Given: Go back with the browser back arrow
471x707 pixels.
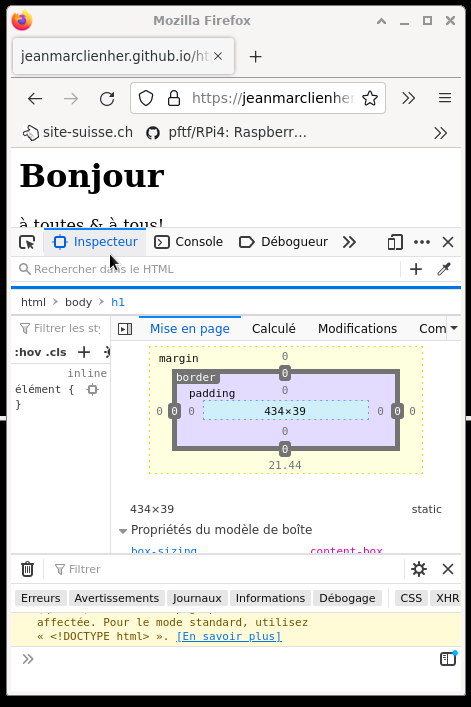Looking at the screenshot, I should 35,98.
